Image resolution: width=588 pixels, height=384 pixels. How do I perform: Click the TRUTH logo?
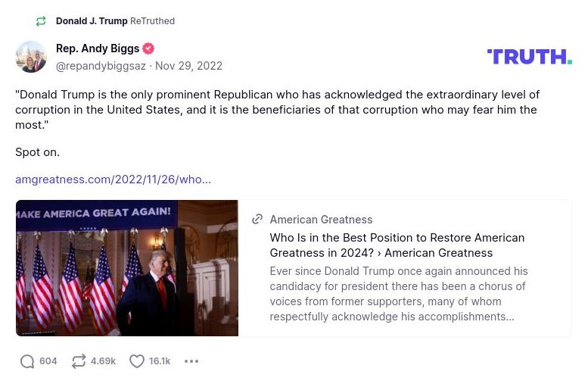click(x=529, y=57)
